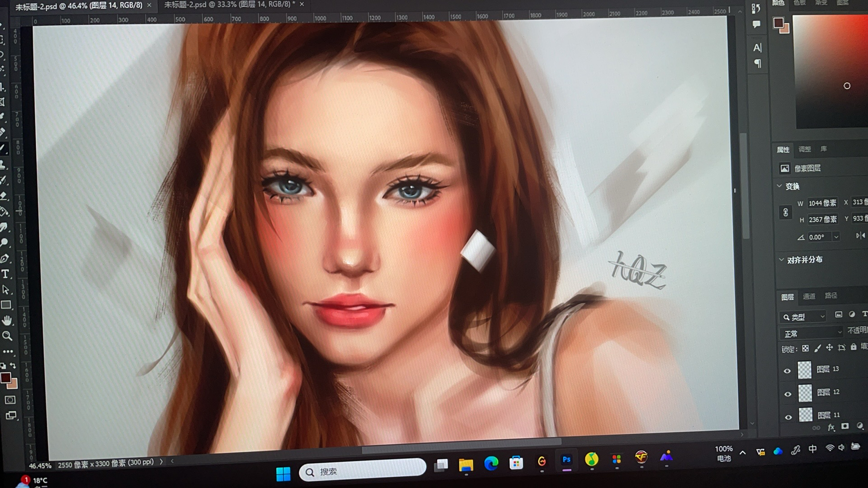The height and width of the screenshot is (488, 868).
Task: Select the Type tool
Action: click(5, 274)
